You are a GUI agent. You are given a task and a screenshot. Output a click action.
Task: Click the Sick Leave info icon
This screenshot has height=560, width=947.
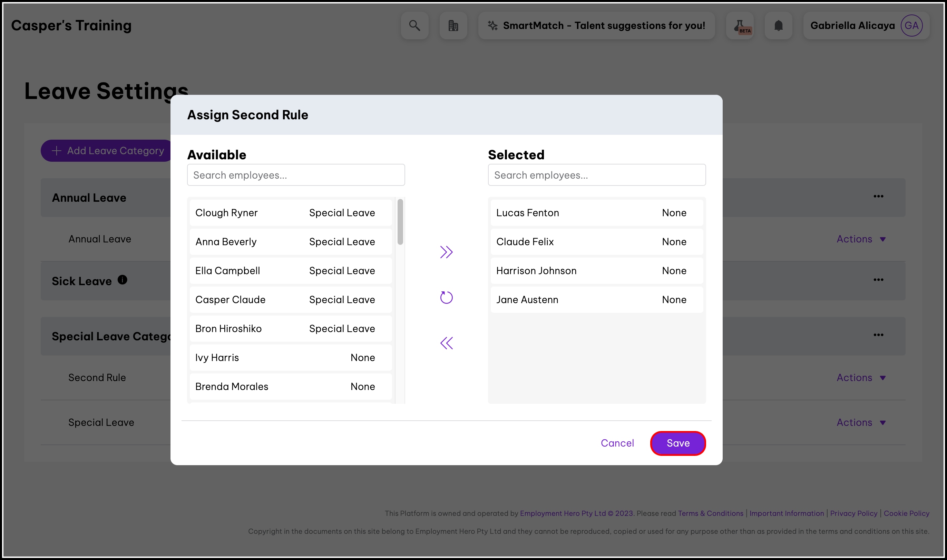click(122, 280)
